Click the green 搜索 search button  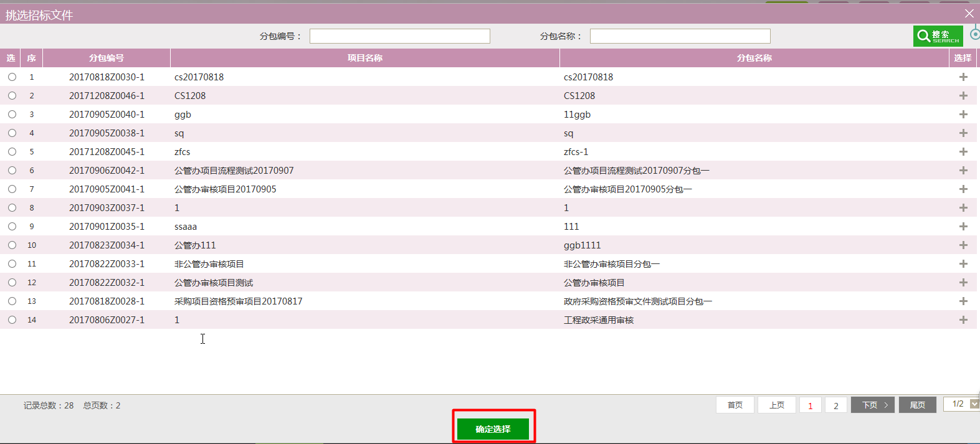pos(938,36)
